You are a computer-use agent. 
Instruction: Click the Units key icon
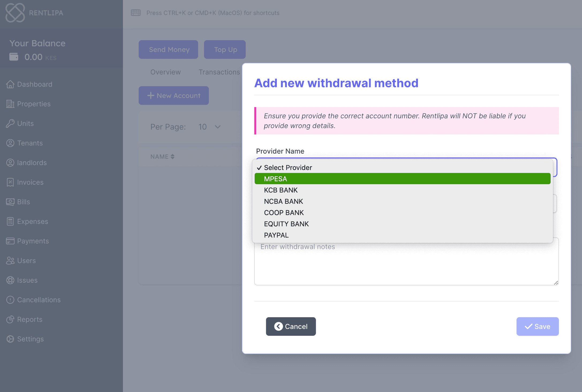click(x=10, y=123)
